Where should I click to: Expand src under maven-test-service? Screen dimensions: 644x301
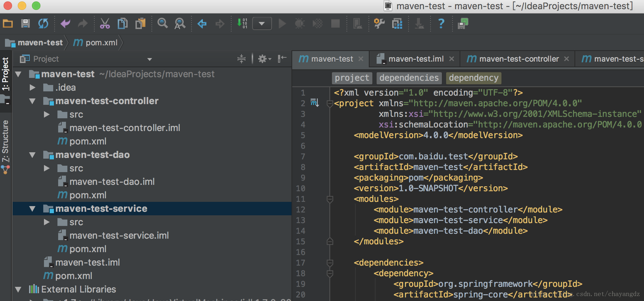coord(47,222)
